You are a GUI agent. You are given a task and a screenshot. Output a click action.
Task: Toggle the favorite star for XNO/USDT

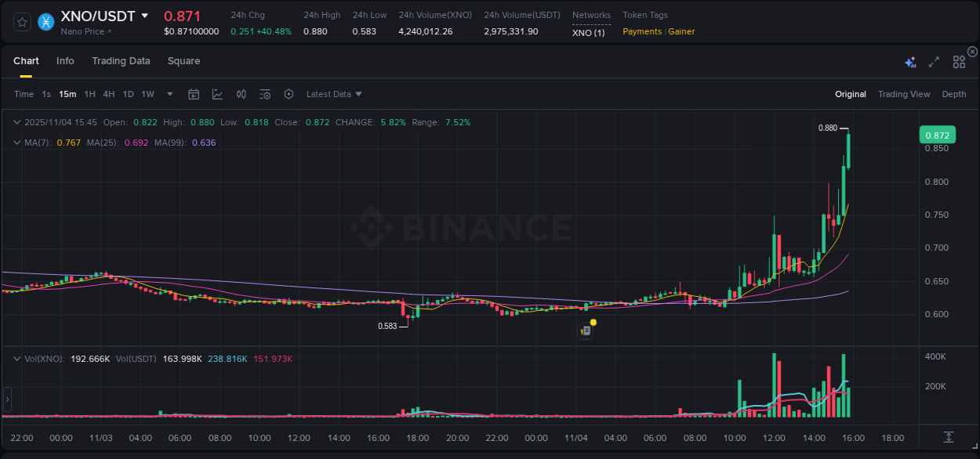[21, 22]
